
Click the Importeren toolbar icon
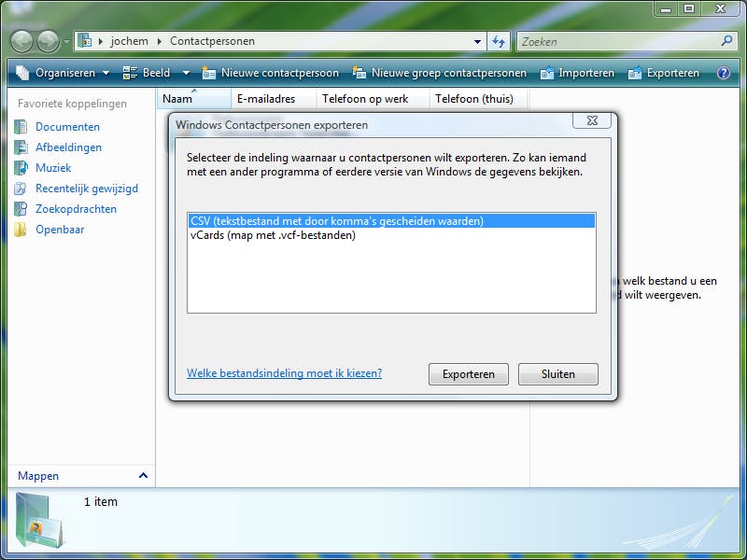[547, 73]
